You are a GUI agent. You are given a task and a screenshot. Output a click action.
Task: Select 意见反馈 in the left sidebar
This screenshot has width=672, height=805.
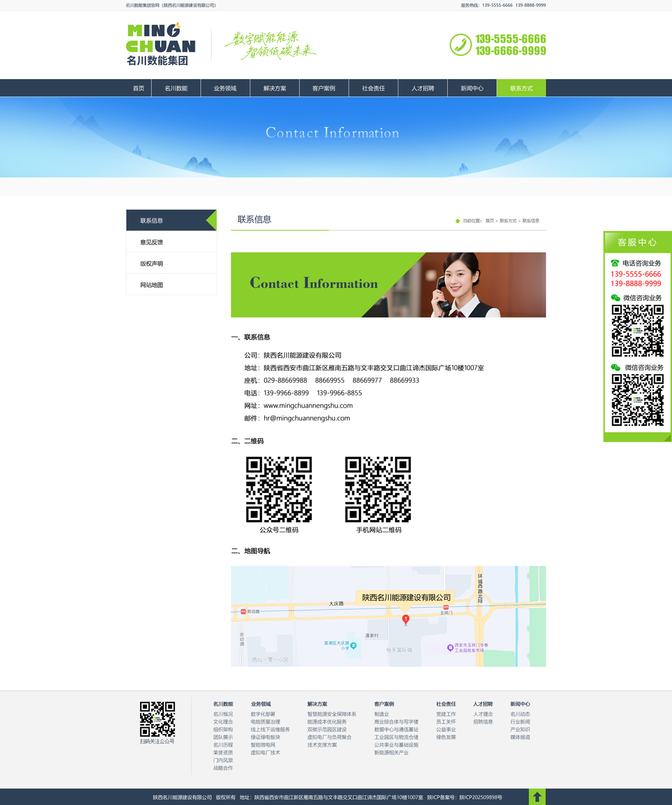151,242
